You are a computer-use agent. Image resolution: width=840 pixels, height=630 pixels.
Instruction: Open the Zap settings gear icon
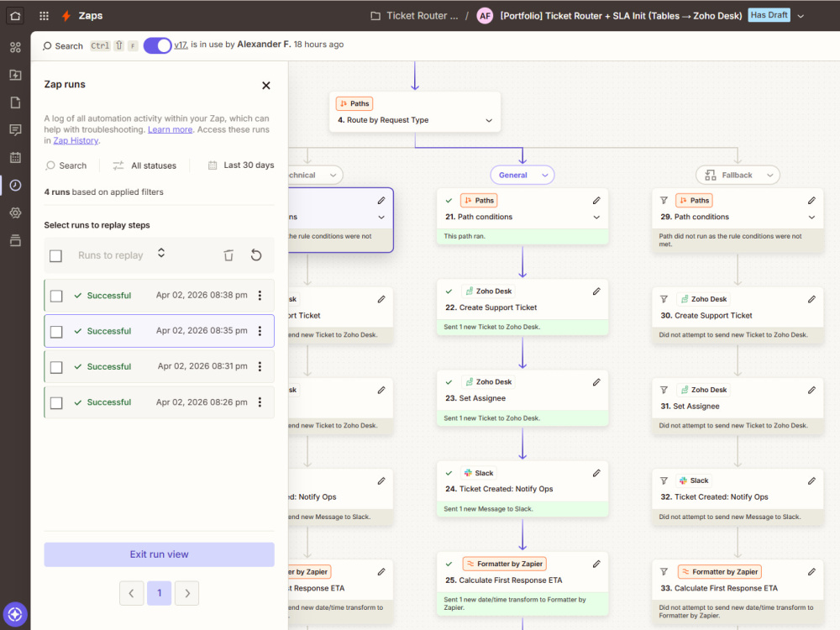click(15, 213)
